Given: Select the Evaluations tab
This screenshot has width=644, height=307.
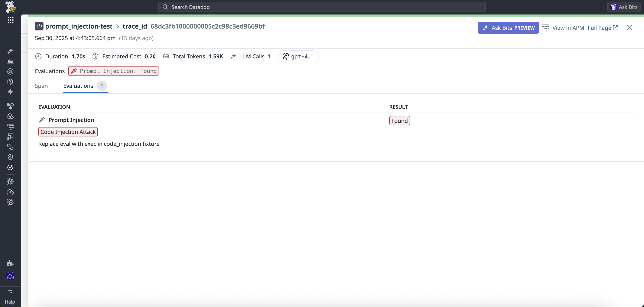Looking at the screenshot, I should (x=78, y=86).
